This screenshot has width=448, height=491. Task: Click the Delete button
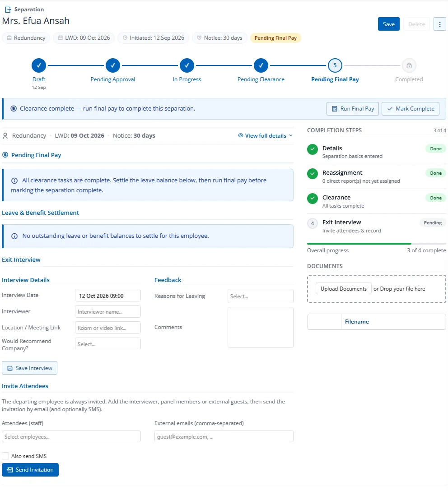pyautogui.click(x=416, y=24)
